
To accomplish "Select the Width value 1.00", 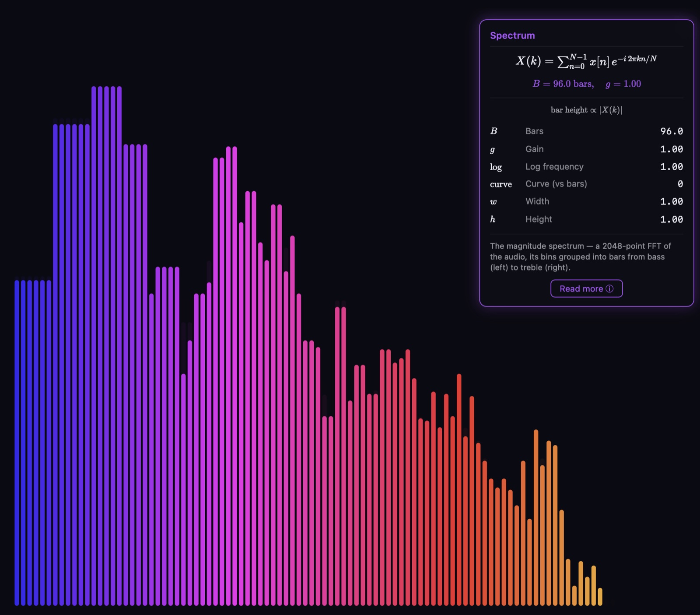I will (x=672, y=201).
